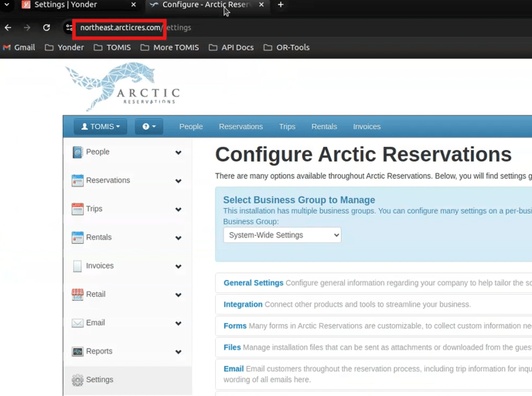
Task: Open the More TOMIS bookmarks folder
Action: tap(169, 47)
